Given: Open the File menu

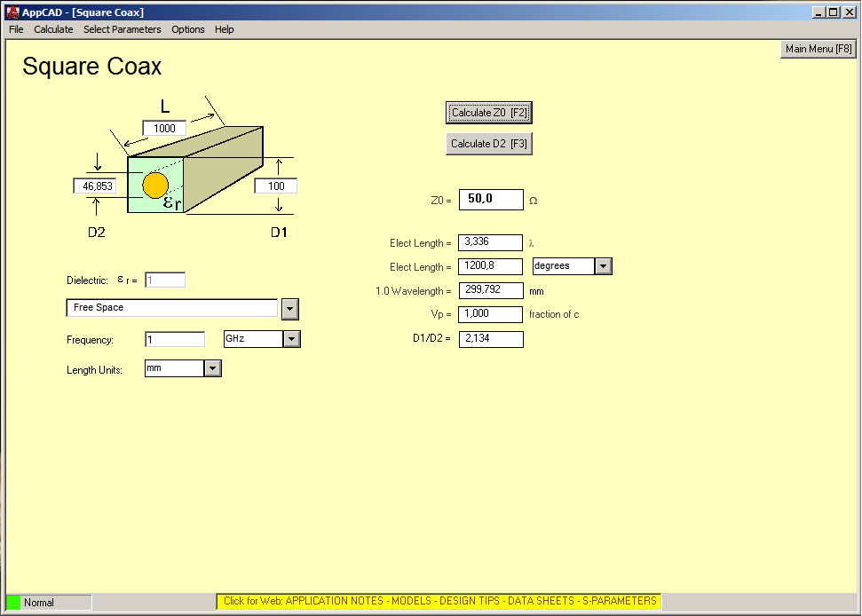Looking at the screenshot, I should [16, 29].
